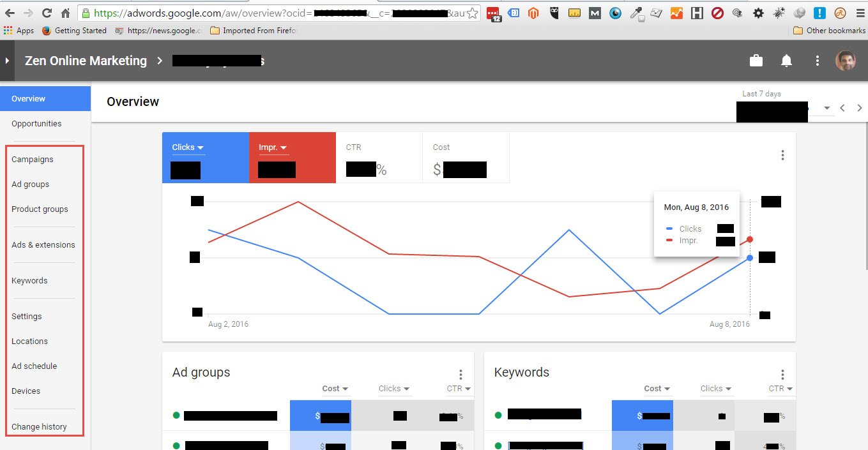Click the briefcase icon in the AdWords header

click(756, 60)
